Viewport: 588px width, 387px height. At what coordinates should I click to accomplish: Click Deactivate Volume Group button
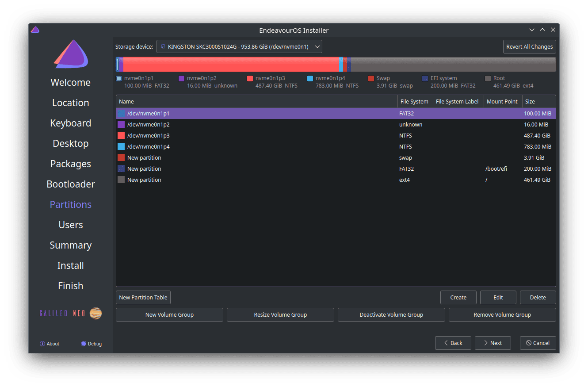pos(391,314)
